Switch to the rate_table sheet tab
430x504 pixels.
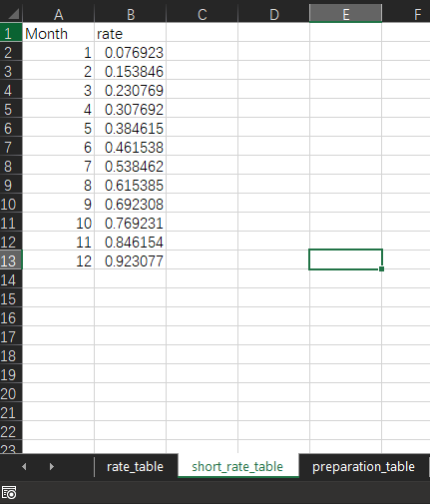[x=135, y=467]
